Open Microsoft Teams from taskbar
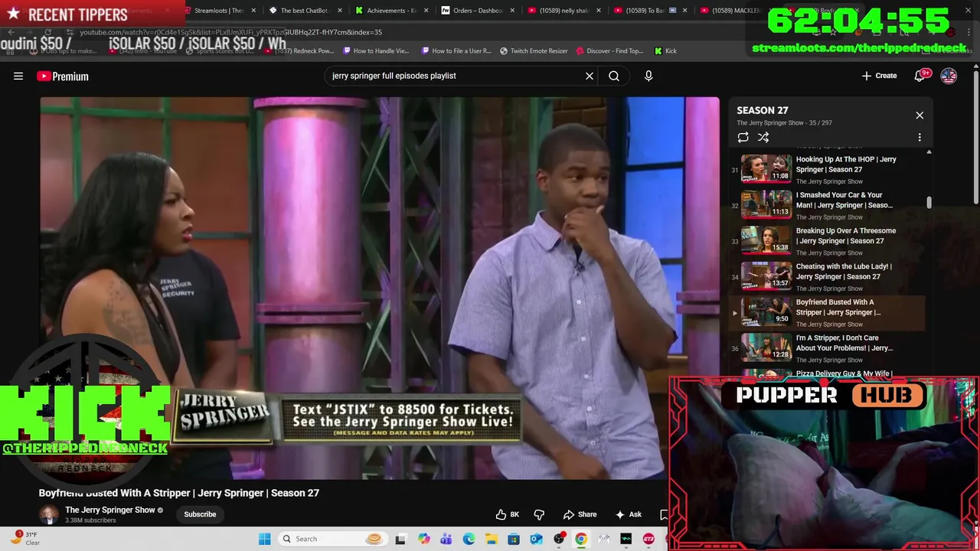The image size is (980, 551). 446,539
